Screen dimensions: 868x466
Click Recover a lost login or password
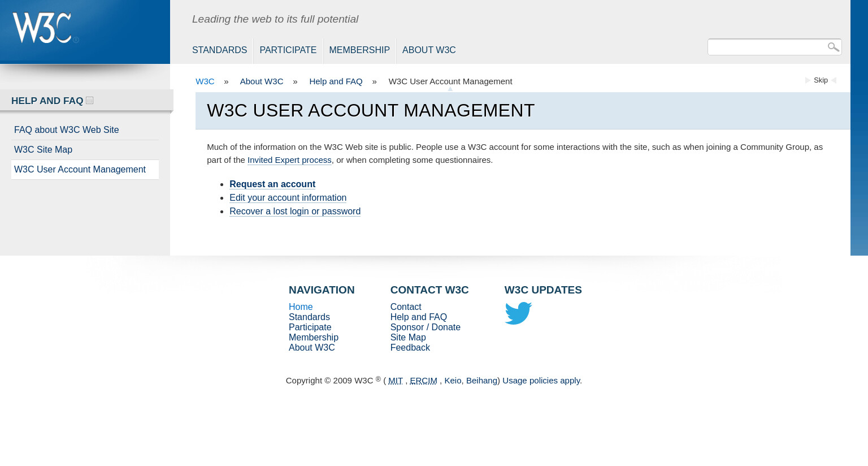click(x=295, y=212)
